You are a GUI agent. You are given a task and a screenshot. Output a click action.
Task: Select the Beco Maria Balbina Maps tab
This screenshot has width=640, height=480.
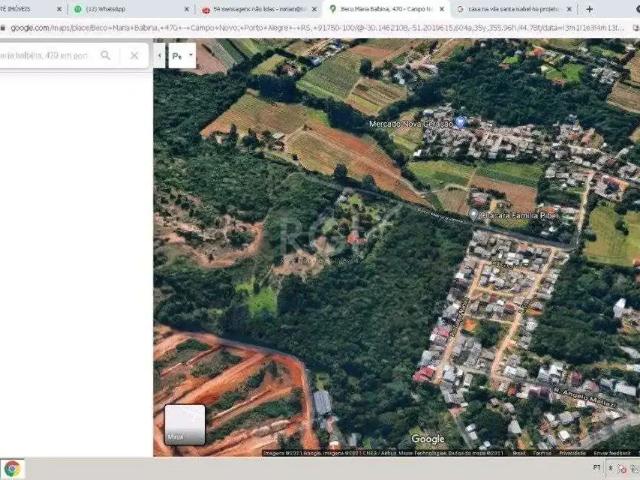tap(386, 9)
